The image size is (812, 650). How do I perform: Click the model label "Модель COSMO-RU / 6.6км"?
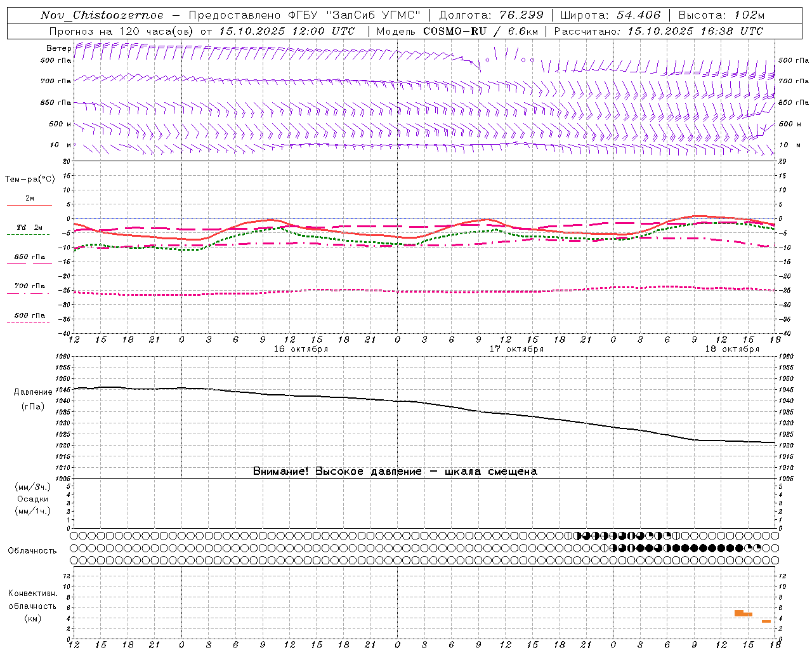point(457,31)
